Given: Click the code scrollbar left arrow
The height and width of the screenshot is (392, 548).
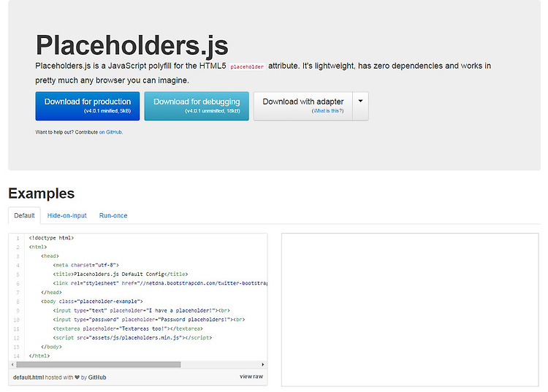Looking at the screenshot, I should point(12,364).
